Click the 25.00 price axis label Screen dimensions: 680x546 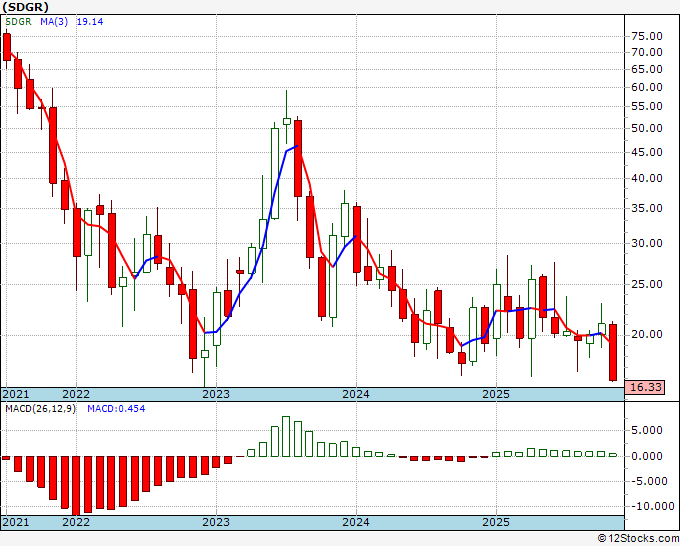click(647, 284)
